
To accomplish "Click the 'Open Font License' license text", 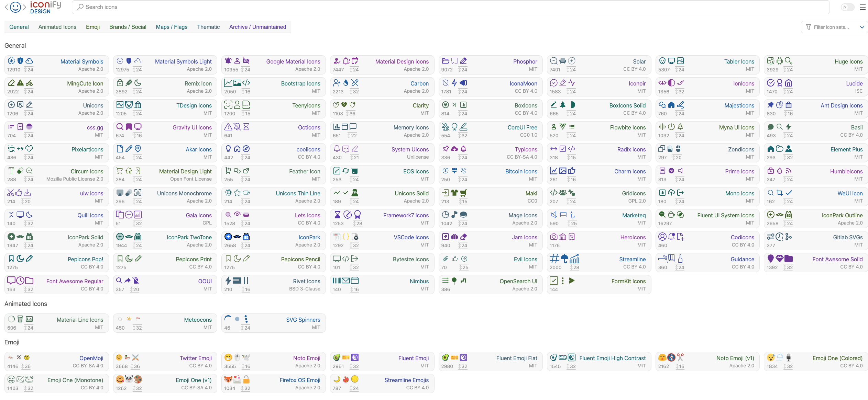I will click(191, 179).
